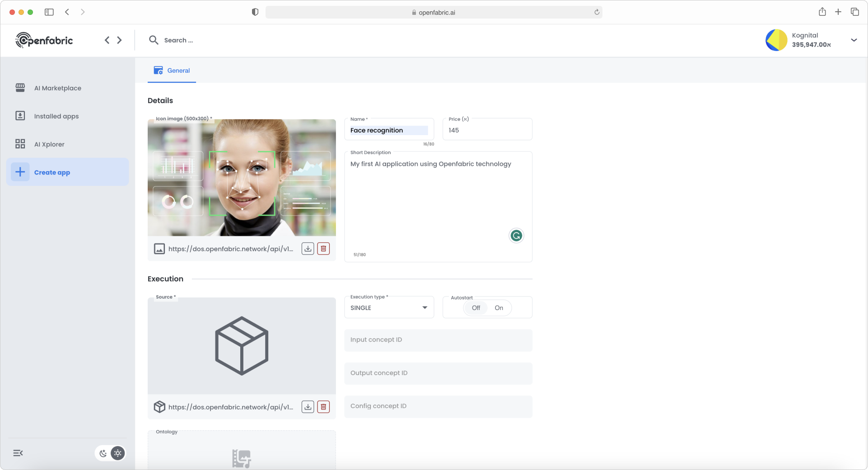This screenshot has width=868, height=470.
Task: Switch to the General tab
Action: [x=172, y=70]
